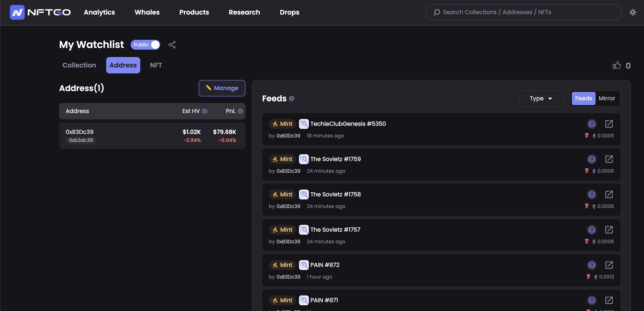Open the Analytics navigation menu
This screenshot has width=644, height=311.
(99, 12)
